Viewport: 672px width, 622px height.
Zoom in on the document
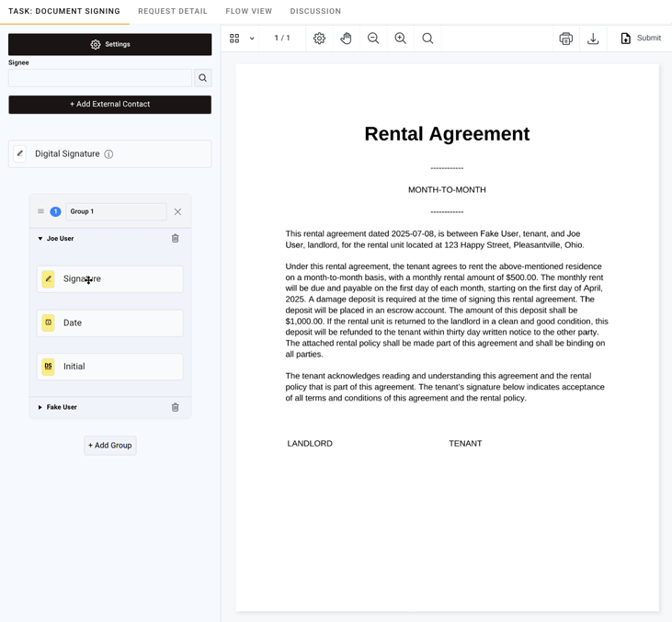(400, 39)
